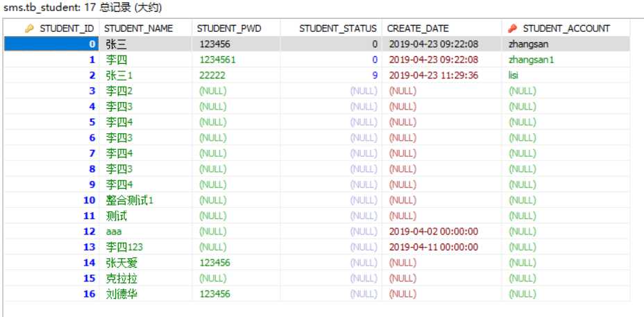The height and width of the screenshot is (317, 644).
Task: Select the name cell 张三 in row 0
Action: coord(116,44)
